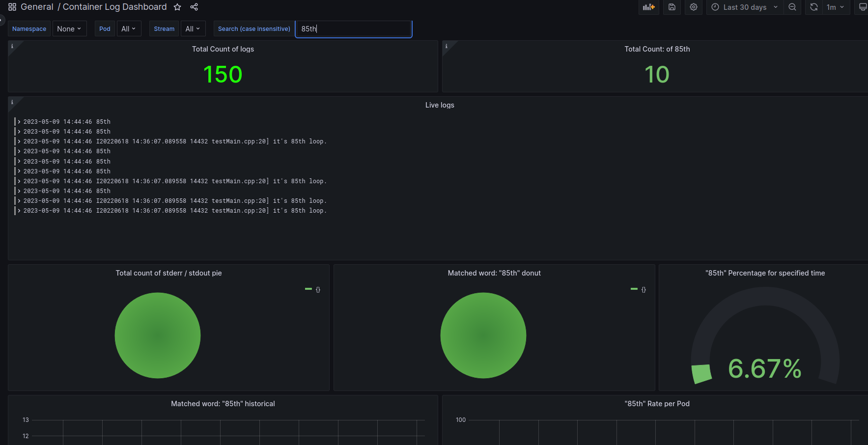Open dashboard settings gear

click(694, 7)
